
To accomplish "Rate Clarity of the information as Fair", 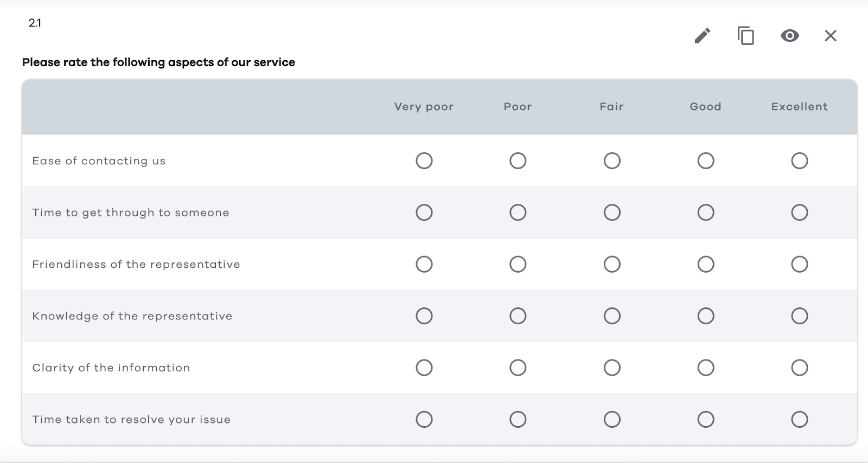I will (612, 368).
